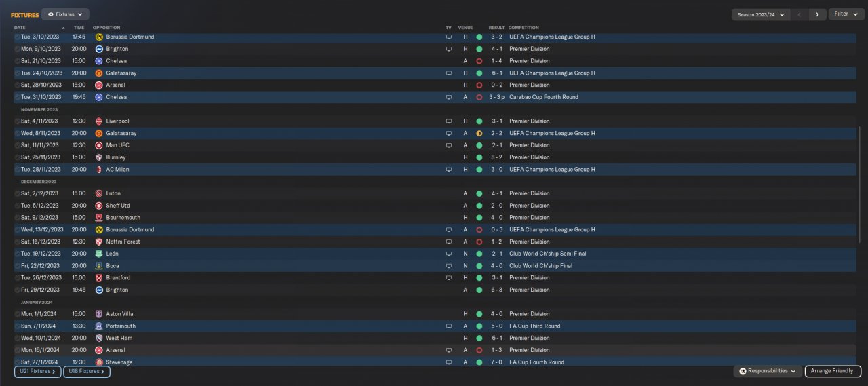Screen dimensions: 868x386
Task: Open U21 Fixtures
Action: (x=38, y=372)
